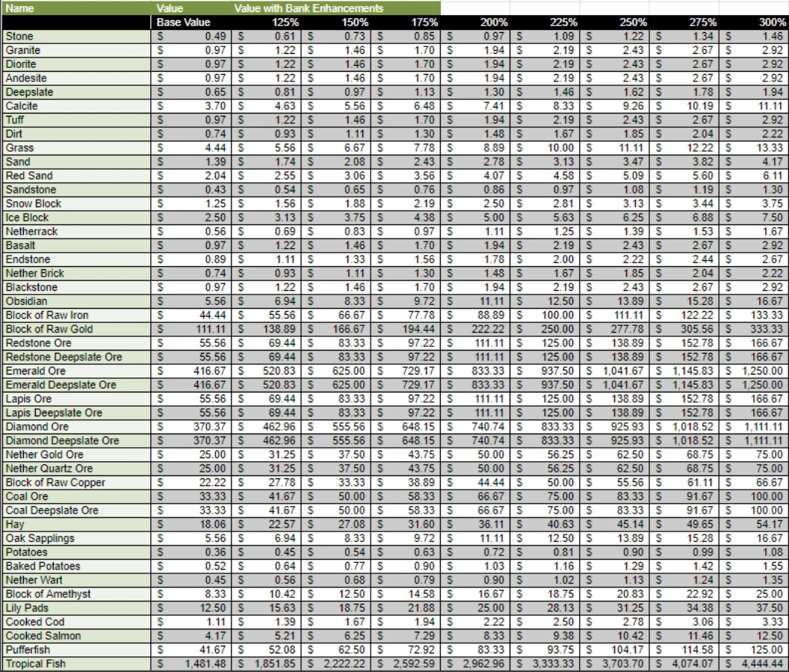Image resolution: width=789 pixels, height=672 pixels.
Task: Select the 'Andesite' name cell
Action: point(76,78)
